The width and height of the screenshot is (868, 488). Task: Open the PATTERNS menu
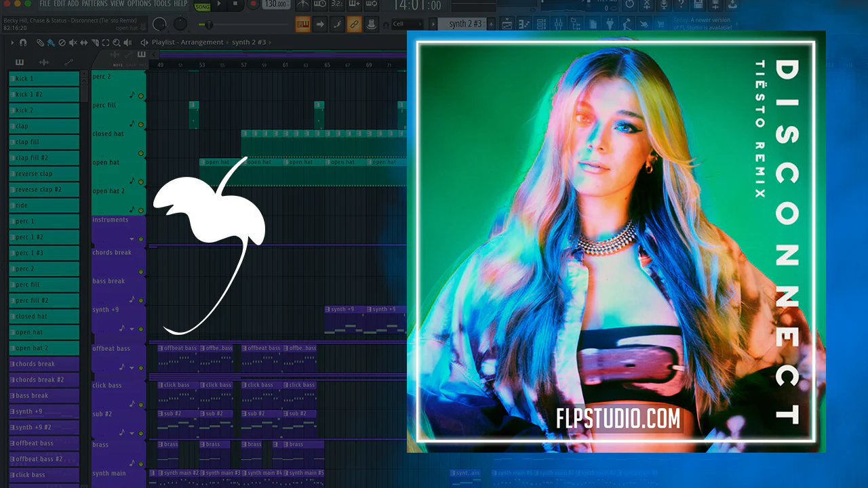pos(95,4)
